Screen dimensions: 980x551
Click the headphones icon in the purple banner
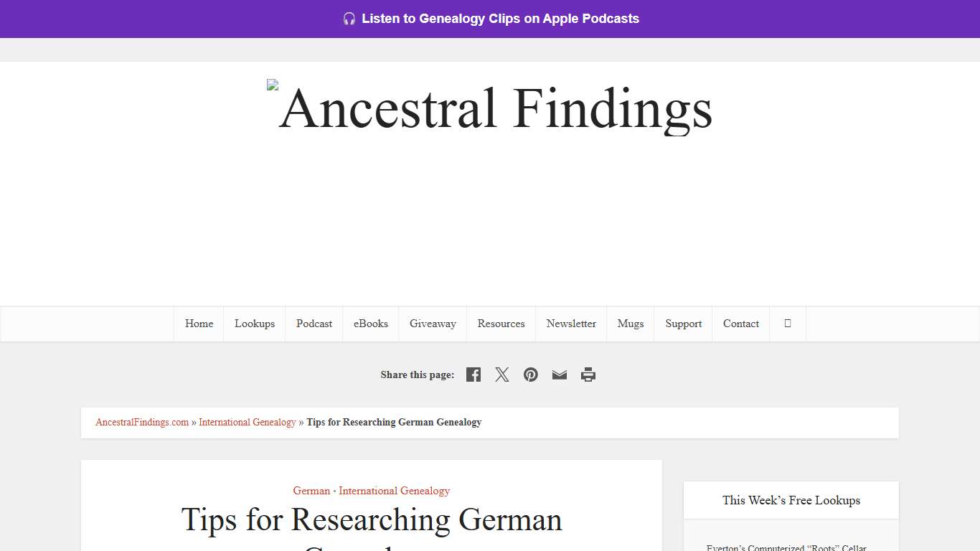[349, 19]
